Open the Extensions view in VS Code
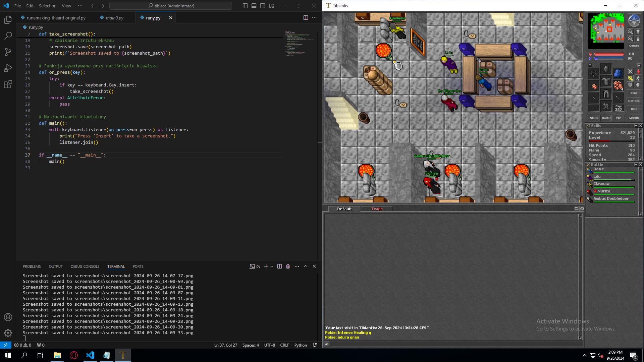This screenshot has width=644, height=362. [8, 84]
